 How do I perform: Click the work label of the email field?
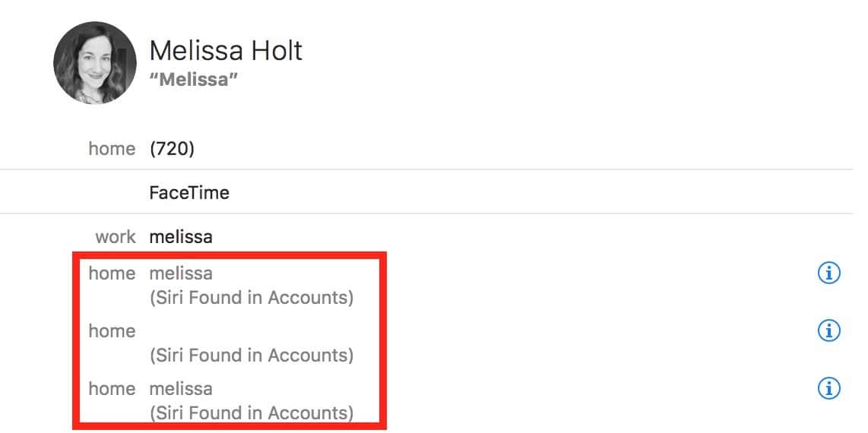click(x=115, y=237)
